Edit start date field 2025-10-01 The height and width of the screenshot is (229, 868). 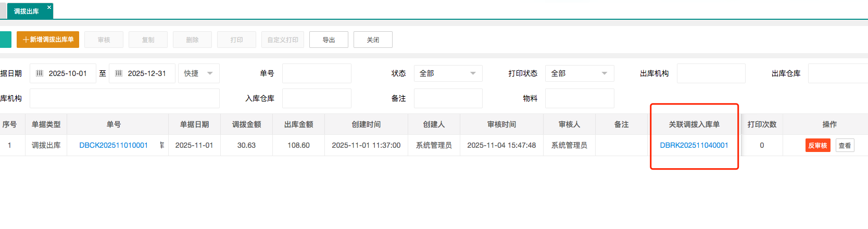[x=63, y=73]
